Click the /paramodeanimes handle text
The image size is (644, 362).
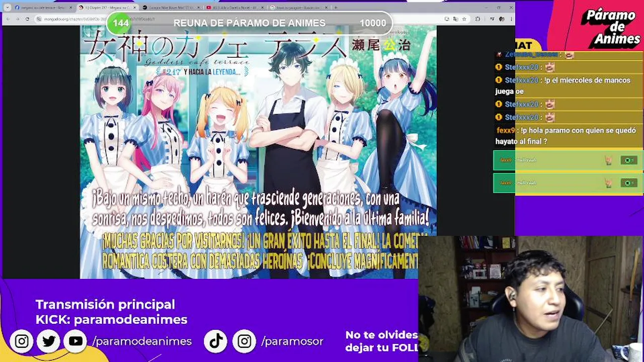142,341
